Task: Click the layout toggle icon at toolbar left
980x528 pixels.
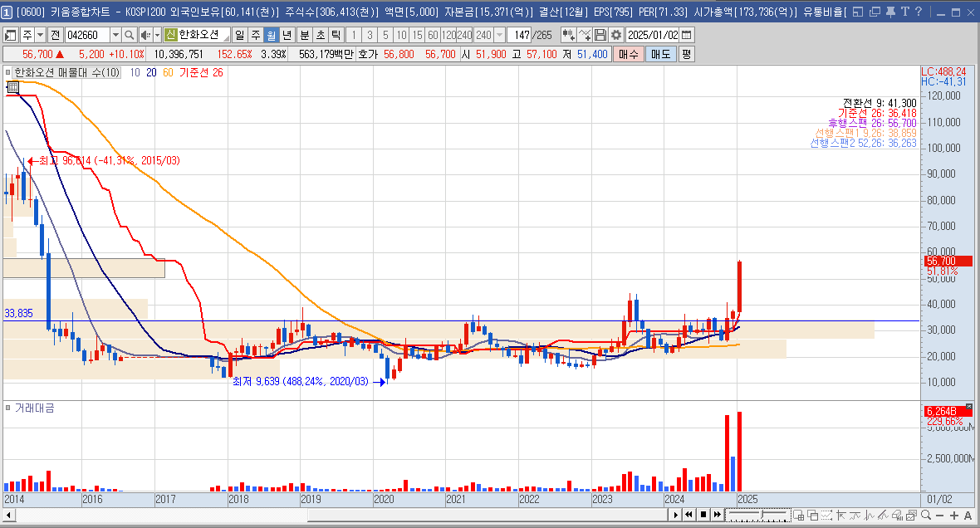Action: (x=10, y=35)
